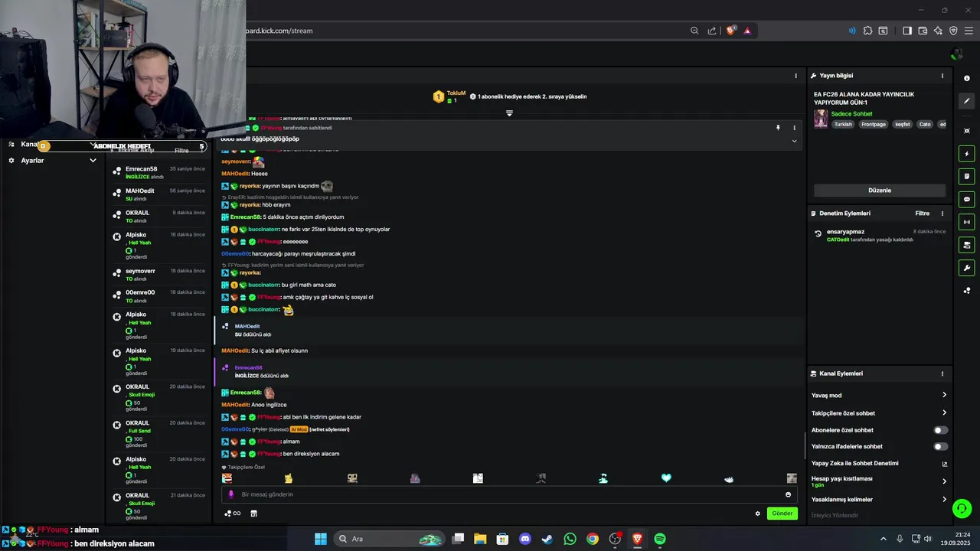The width and height of the screenshot is (980, 551).
Task: Select the Turkish tag
Action: (843, 124)
